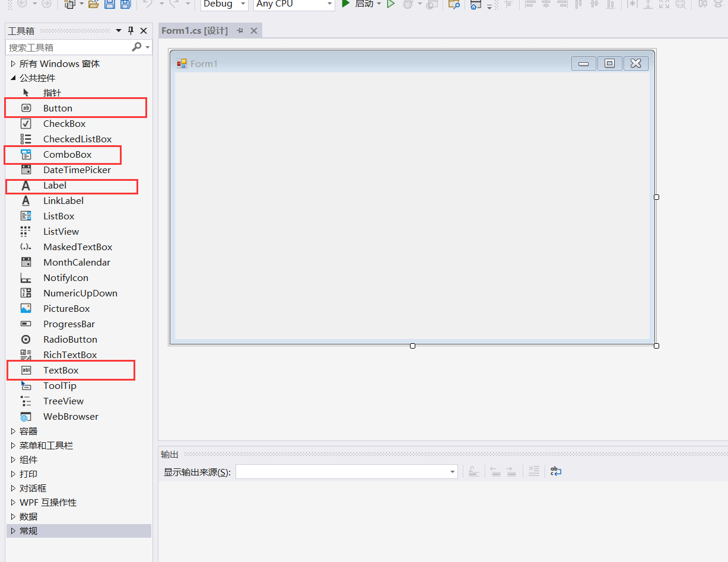Click the Form1 design surface client area
This screenshot has height=562, width=728.
tap(412, 206)
